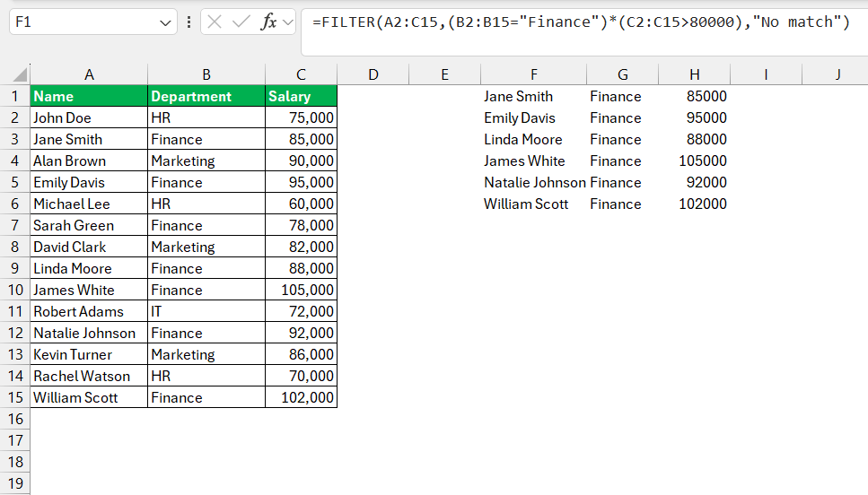Select cell containing Alan Brown
Screen dimensions: 868x495
pos(89,161)
